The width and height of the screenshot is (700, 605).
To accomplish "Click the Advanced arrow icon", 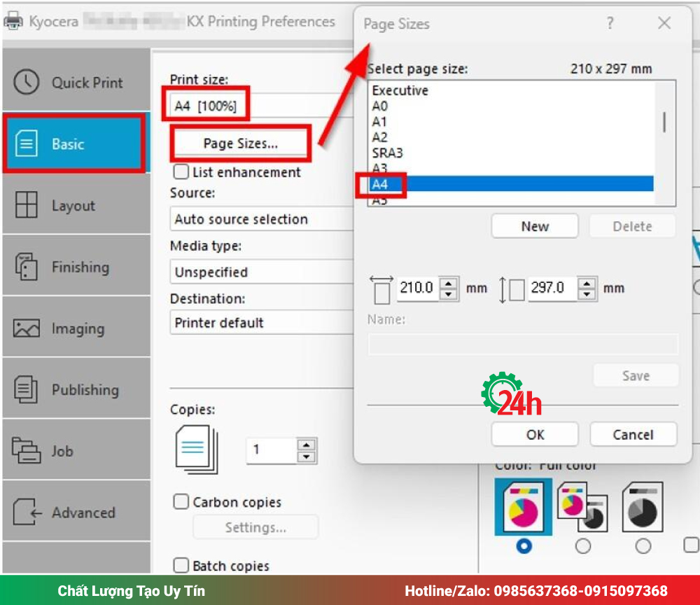I will (27, 512).
